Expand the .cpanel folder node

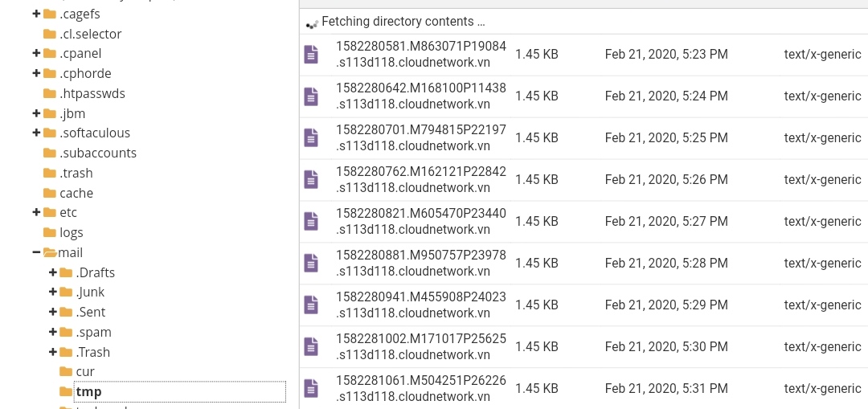(36, 53)
